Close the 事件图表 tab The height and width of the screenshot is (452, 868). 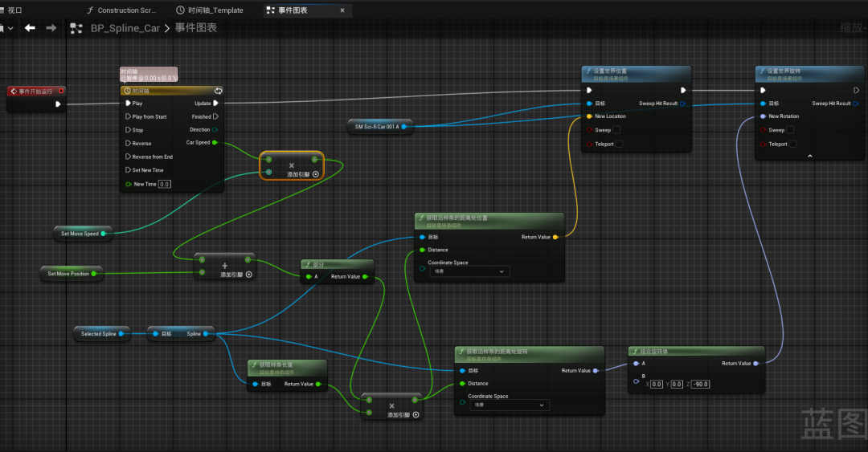[x=342, y=10]
